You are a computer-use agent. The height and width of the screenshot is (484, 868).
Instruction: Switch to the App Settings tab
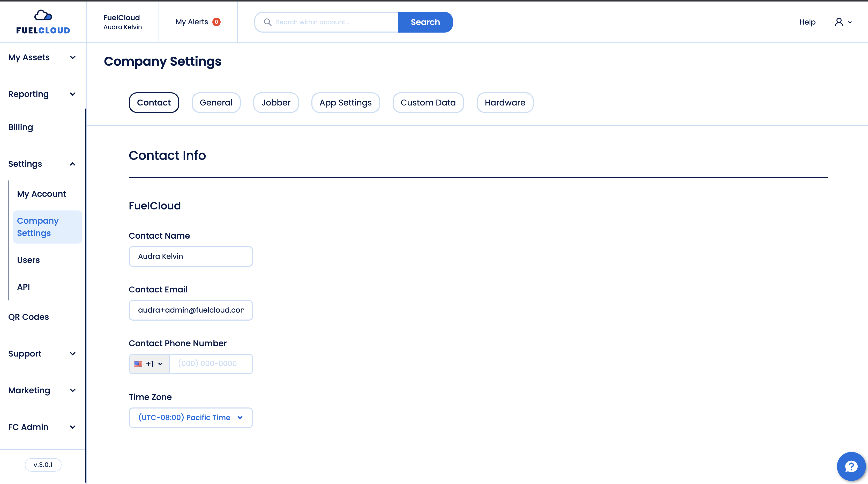click(x=346, y=102)
